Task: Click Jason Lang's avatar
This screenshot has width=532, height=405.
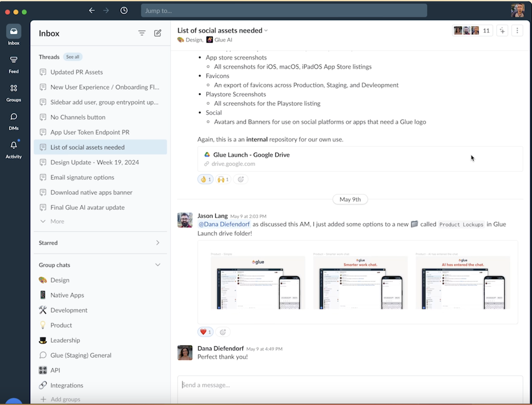Action: (x=185, y=220)
